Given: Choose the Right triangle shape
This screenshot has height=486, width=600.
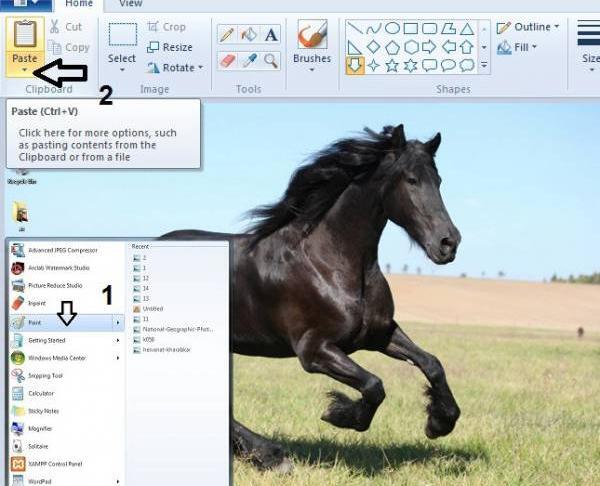Looking at the screenshot, I should [355, 47].
